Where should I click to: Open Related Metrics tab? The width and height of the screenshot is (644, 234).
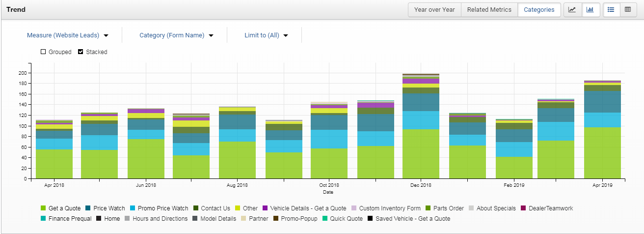coord(489,9)
